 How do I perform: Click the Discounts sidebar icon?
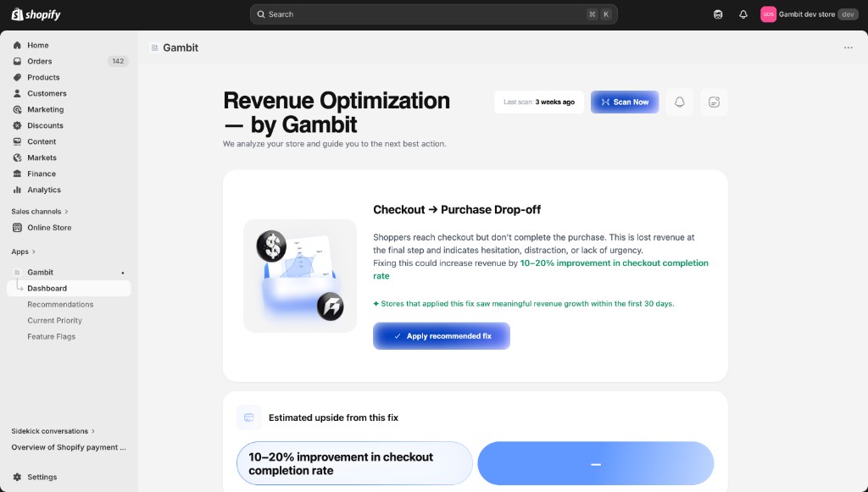coord(17,125)
